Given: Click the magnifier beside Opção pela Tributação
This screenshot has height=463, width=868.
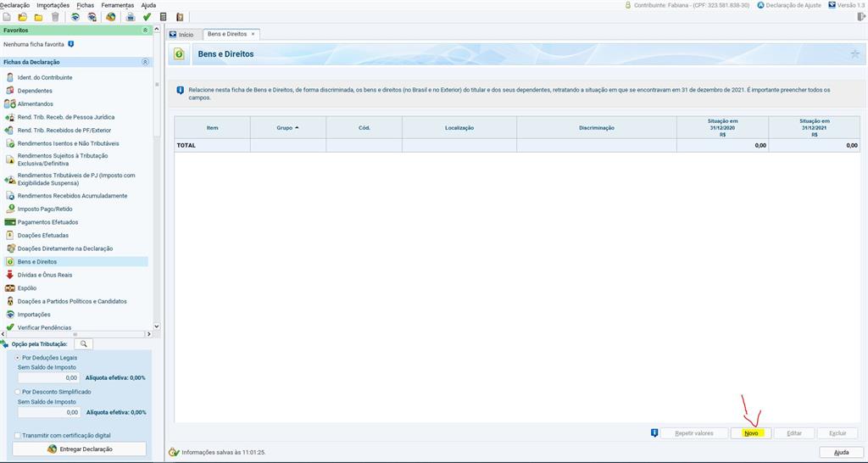Looking at the screenshot, I should tap(83, 343).
